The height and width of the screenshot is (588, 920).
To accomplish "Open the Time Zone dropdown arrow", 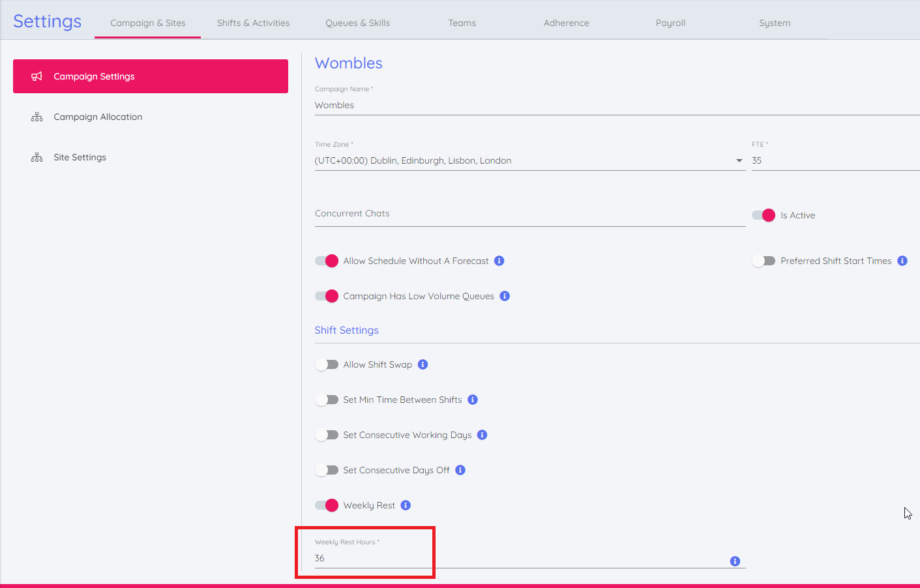I will click(739, 160).
